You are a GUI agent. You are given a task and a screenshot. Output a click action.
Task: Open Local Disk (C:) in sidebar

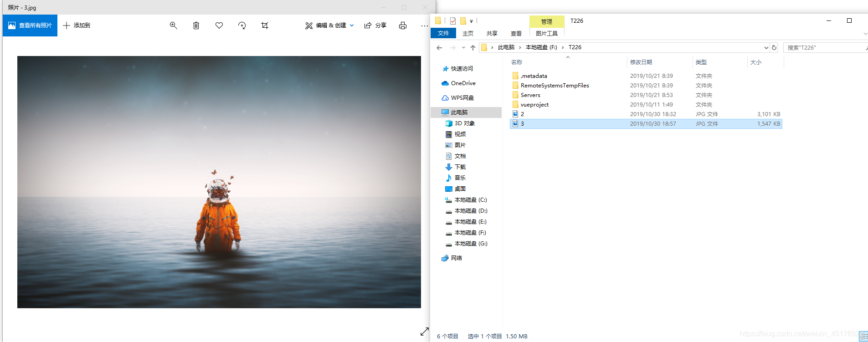coord(466,200)
